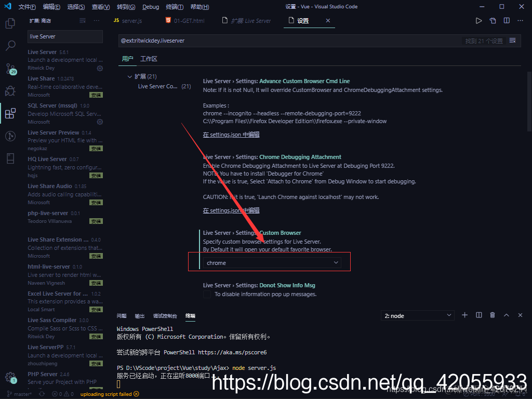Open settings JSON file icon

pos(493,21)
